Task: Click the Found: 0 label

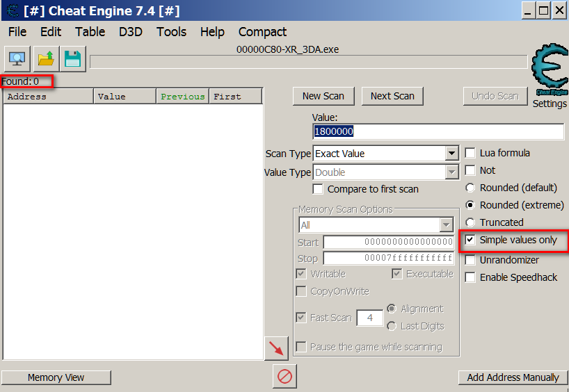Action: pos(20,81)
